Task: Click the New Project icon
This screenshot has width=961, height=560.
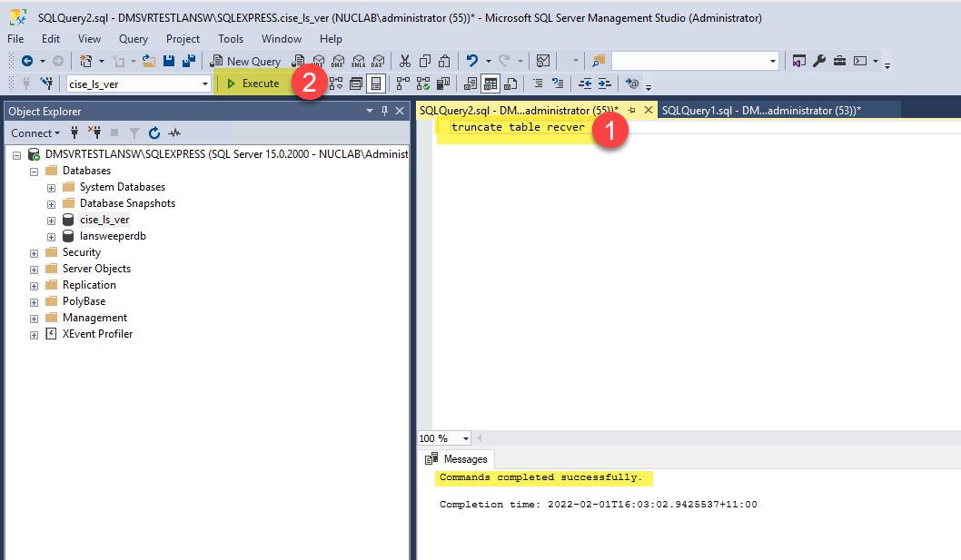Action: pyautogui.click(x=85, y=61)
